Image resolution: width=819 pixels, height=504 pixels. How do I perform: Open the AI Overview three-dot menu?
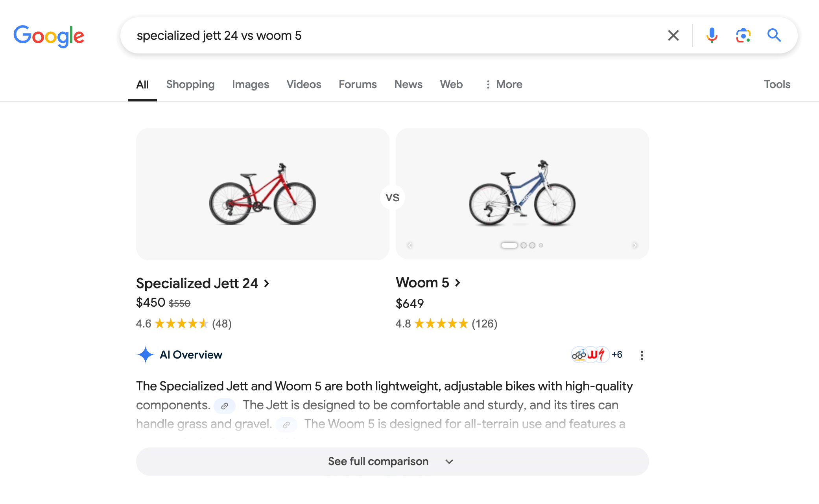click(x=642, y=355)
